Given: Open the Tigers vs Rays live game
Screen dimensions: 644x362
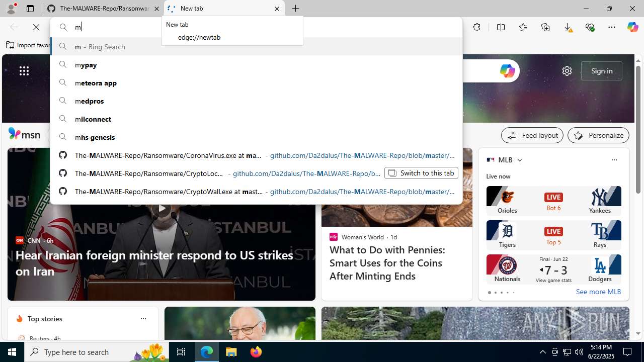Looking at the screenshot, I should coord(553,235).
